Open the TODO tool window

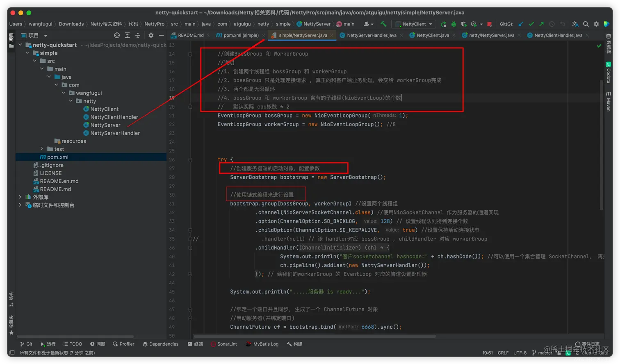(x=73, y=344)
